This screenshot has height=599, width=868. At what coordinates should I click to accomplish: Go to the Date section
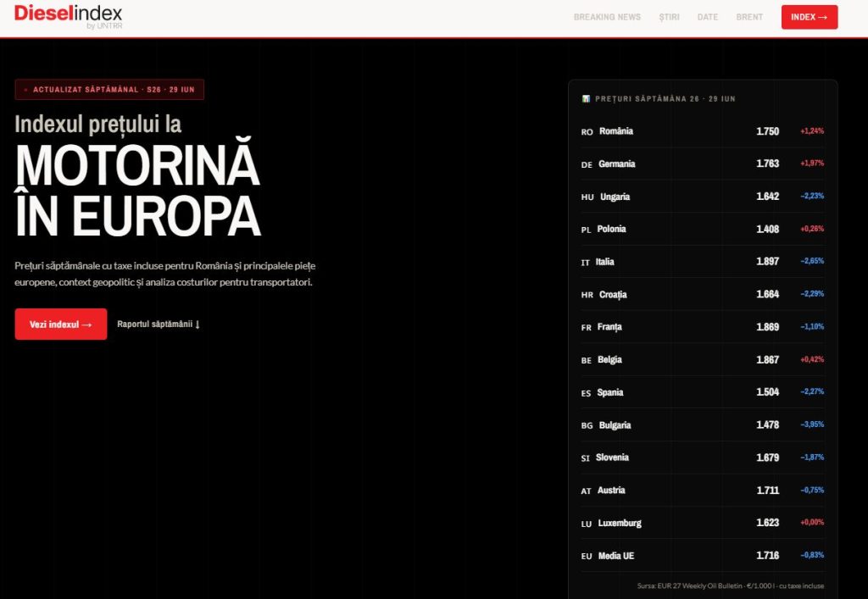[708, 17]
